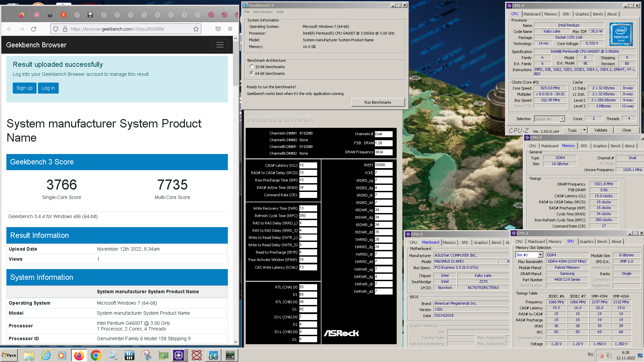Screen dimensions: 644x362
Task: Bookmark this page with the star icon
Action: tap(196, 29)
